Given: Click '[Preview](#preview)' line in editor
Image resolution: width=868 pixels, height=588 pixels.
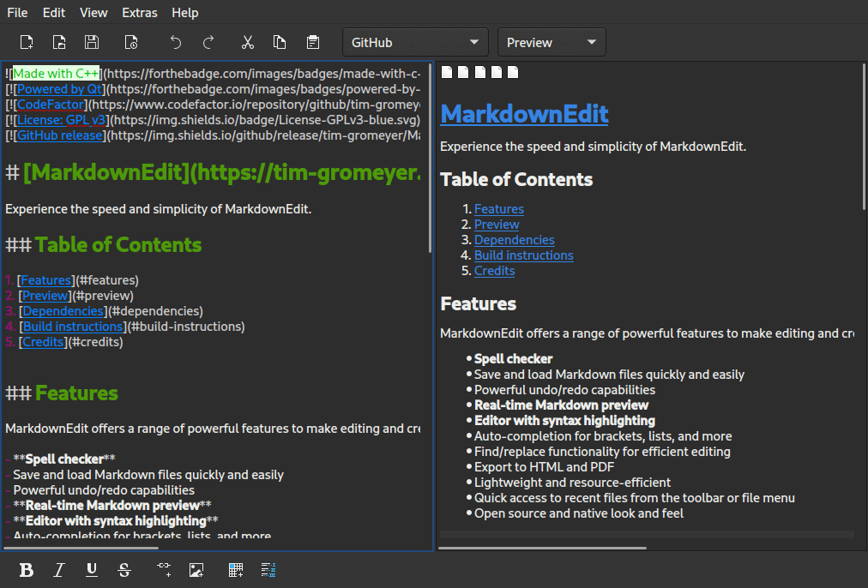Looking at the screenshot, I should 69,296.
